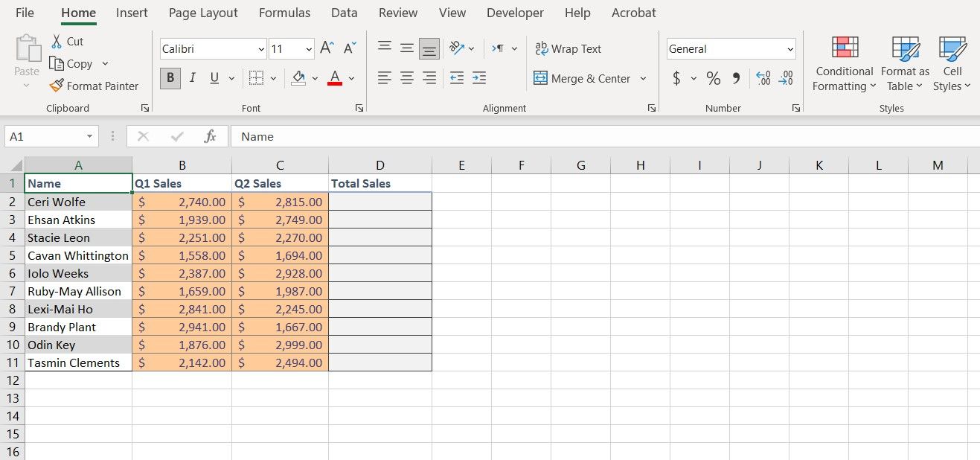This screenshot has width=980, height=460.
Task: Open Clipboard group dialog launcher
Action: pyautogui.click(x=144, y=108)
